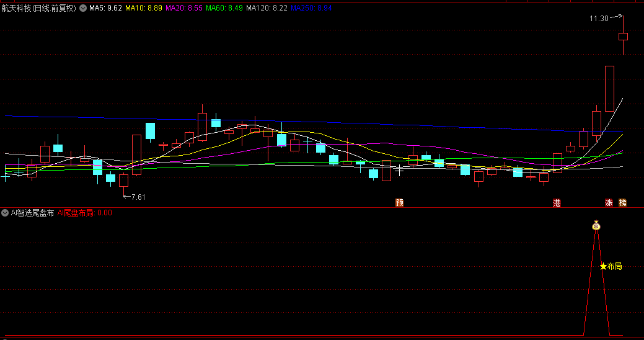This screenshot has width=644, height=340.
Task: Click the yellow star 布局 marker
Action: tap(611, 266)
